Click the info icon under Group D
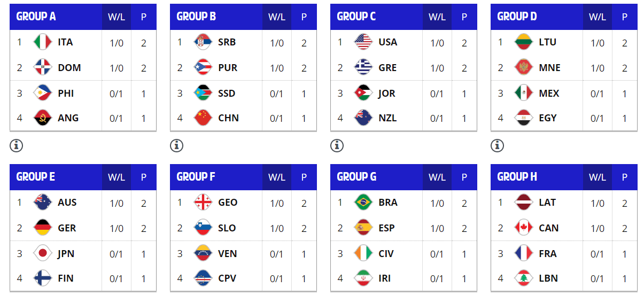Viewport: 644px width, 295px height. 497,145
